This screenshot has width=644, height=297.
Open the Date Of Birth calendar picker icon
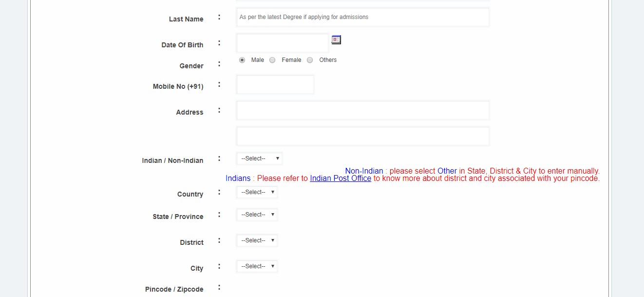click(336, 40)
